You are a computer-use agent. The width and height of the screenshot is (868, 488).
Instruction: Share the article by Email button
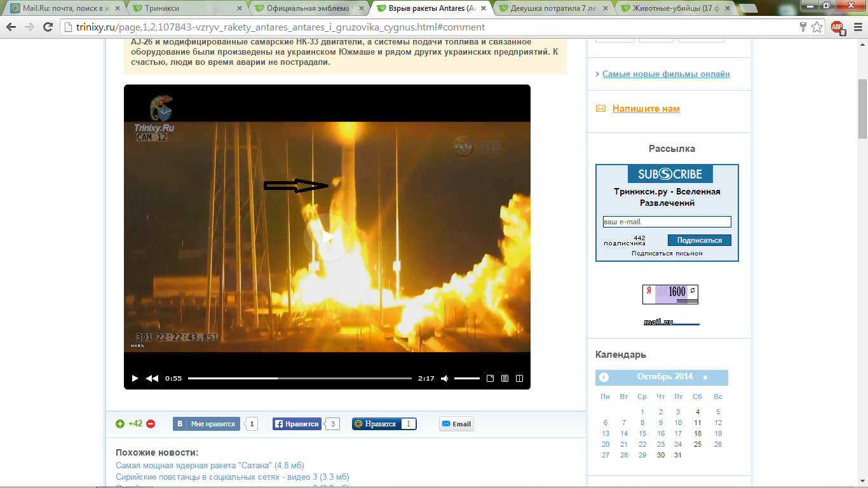point(456,424)
